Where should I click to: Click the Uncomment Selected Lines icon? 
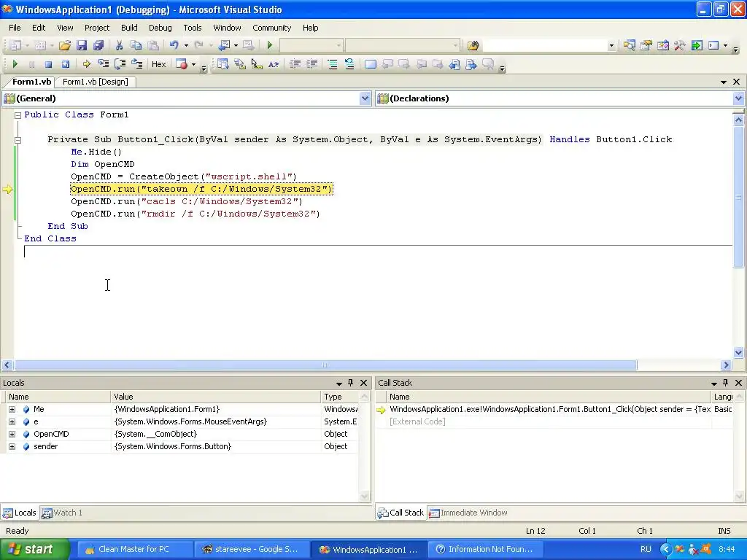349,64
